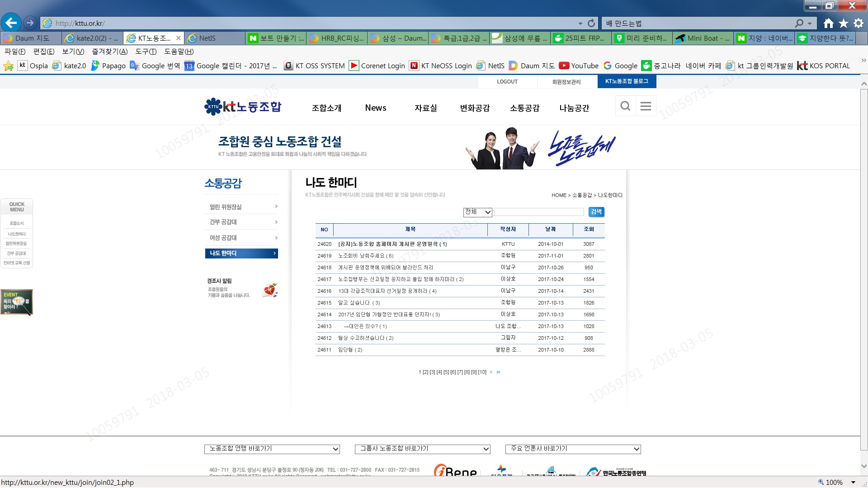
Task: Open YouTube bookmark in favorites bar
Action: (x=579, y=66)
